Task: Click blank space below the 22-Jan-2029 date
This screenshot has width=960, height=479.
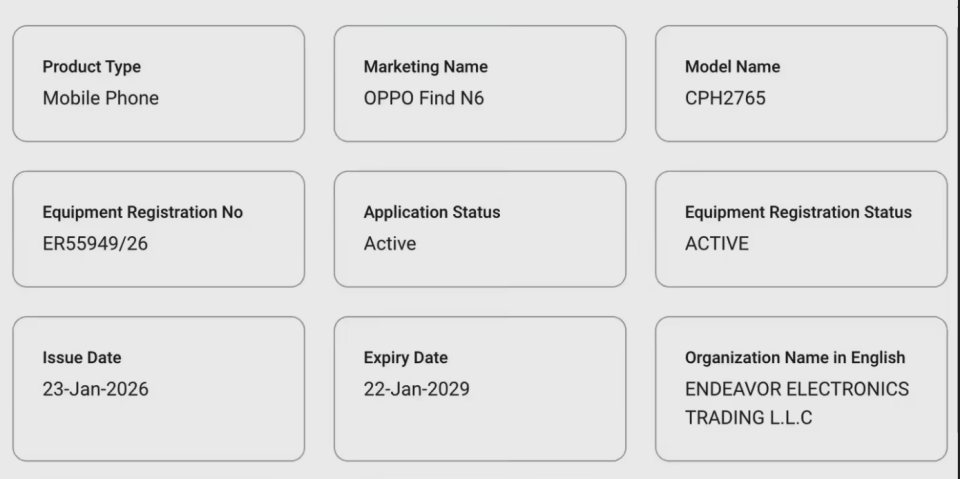Action: point(479,430)
